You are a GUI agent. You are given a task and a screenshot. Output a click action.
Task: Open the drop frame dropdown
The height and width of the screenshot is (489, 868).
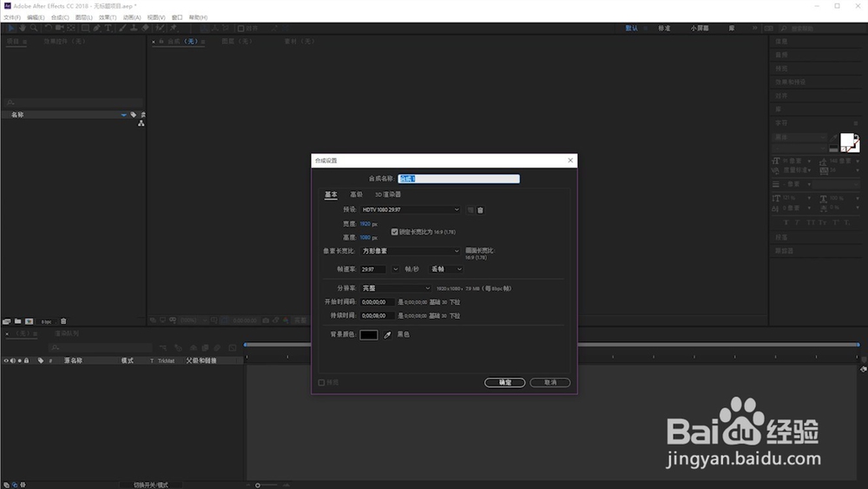(x=446, y=269)
